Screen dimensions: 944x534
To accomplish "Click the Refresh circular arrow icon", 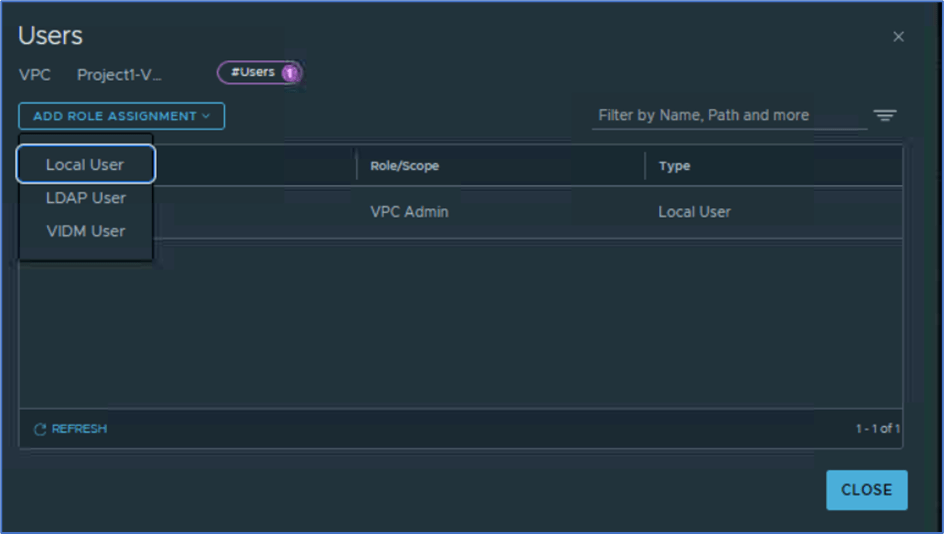I will tap(40, 429).
